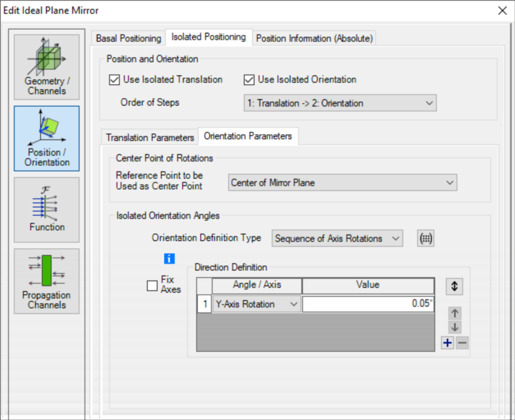
Task: Move rotation row up with arrow
Action: 455,314
